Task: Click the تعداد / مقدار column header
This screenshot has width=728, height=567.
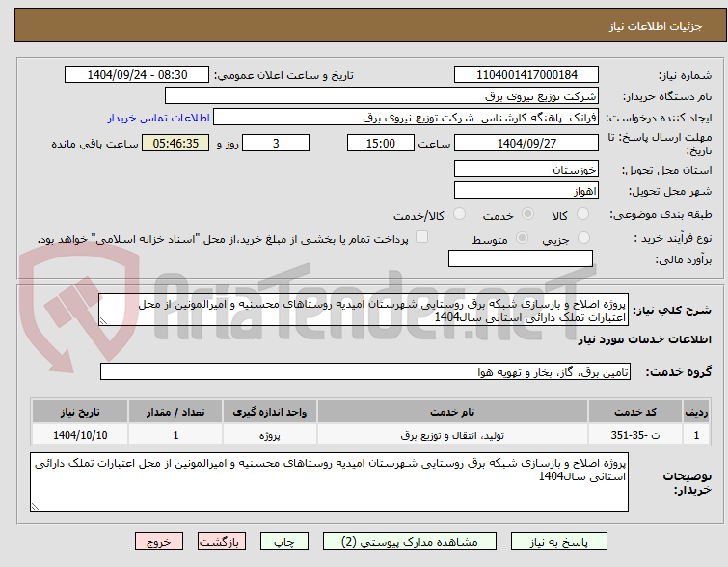Action: [175, 412]
